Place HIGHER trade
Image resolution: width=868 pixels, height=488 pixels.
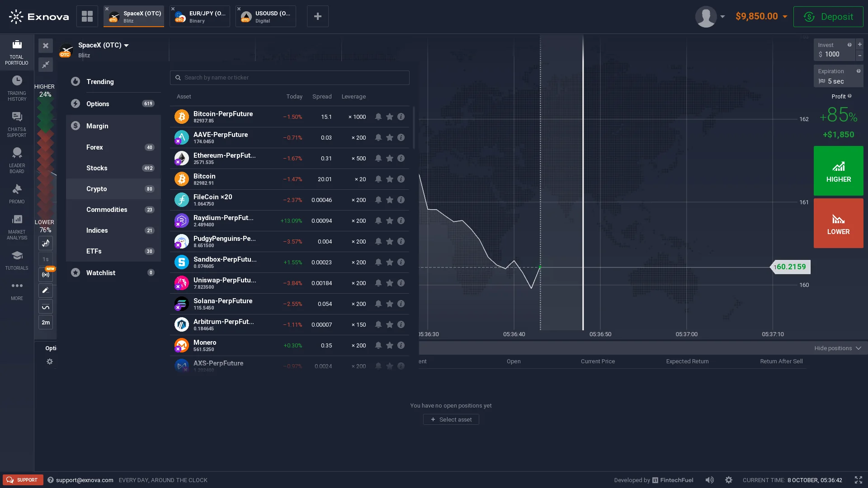pyautogui.click(x=838, y=171)
